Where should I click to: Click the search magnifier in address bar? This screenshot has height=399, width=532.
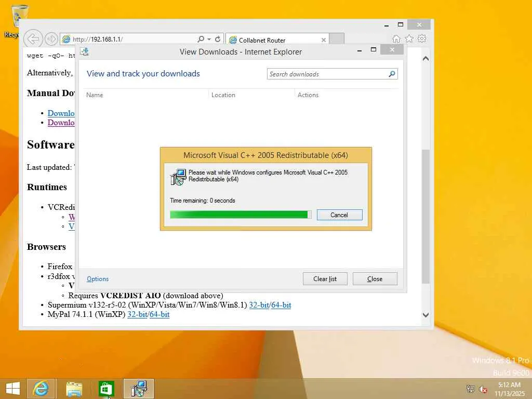(201, 39)
